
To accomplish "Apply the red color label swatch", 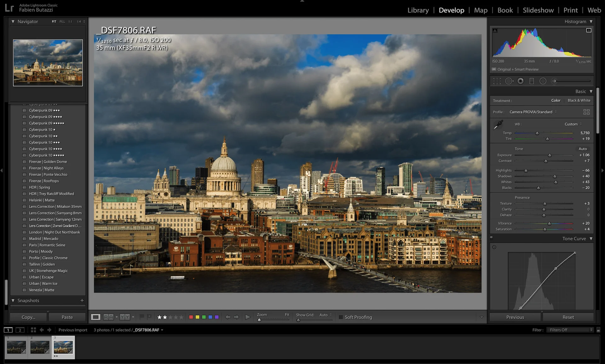I will 191,317.
